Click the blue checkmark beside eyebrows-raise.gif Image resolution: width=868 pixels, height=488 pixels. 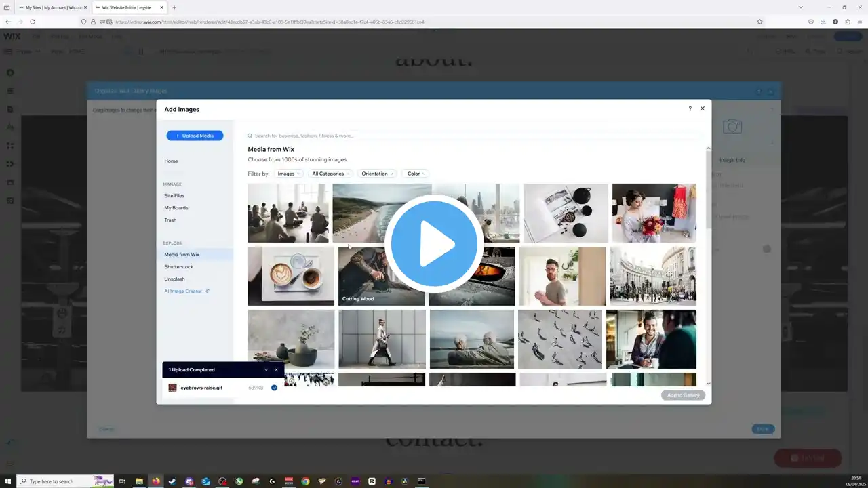274,388
